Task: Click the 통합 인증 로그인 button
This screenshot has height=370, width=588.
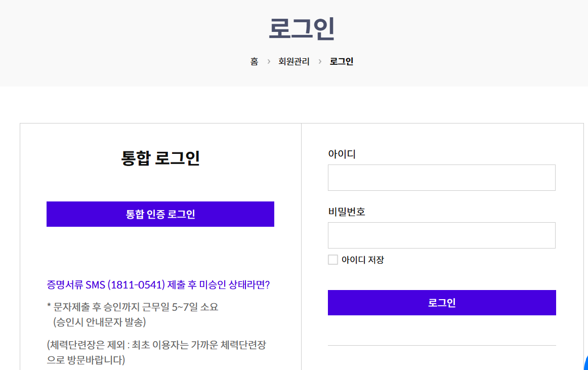Action: [160, 214]
